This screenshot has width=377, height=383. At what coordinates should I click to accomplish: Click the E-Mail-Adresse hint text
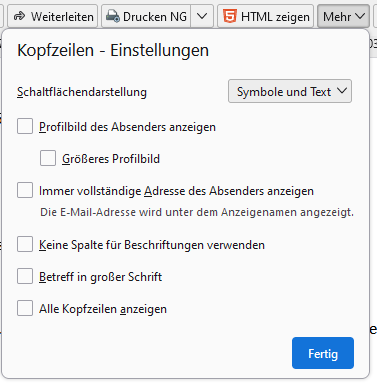point(197,212)
